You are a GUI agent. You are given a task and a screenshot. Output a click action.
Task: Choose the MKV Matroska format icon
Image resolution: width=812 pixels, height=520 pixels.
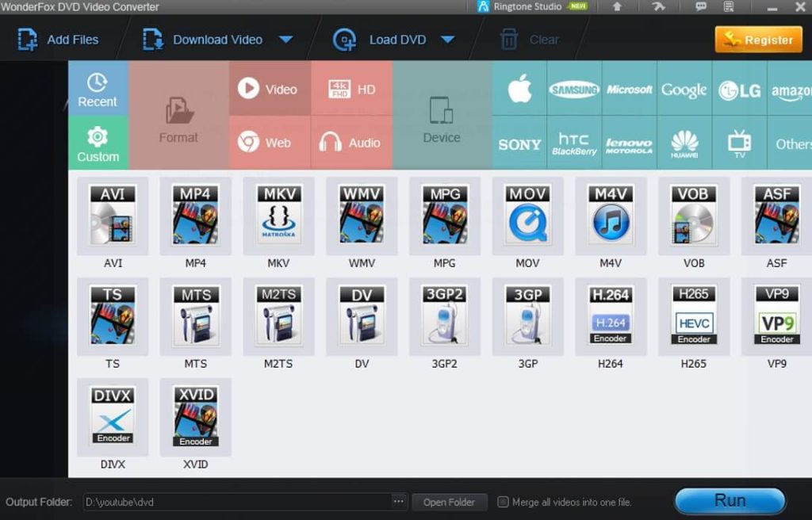278,216
